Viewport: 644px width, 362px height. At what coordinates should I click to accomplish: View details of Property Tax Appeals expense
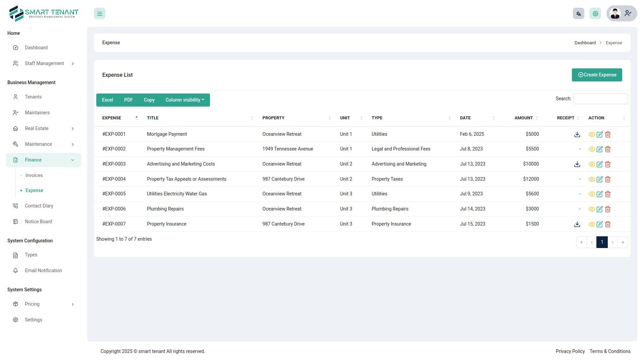point(592,179)
